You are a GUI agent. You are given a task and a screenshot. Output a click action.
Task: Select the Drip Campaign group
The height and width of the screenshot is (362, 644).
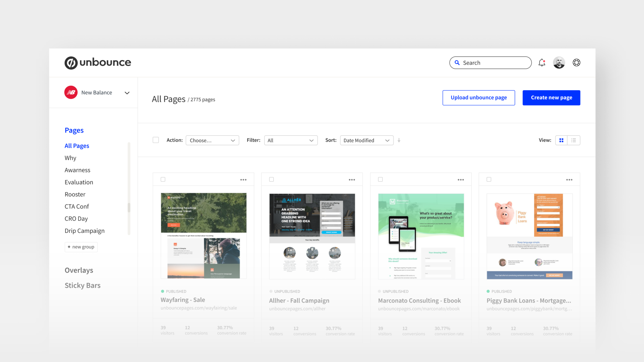point(85,231)
